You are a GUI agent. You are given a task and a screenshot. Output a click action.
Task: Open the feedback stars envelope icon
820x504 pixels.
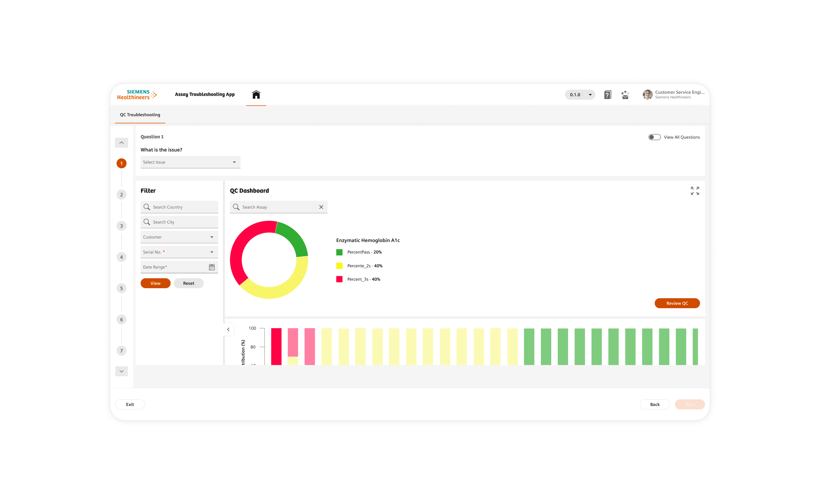(x=625, y=95)
